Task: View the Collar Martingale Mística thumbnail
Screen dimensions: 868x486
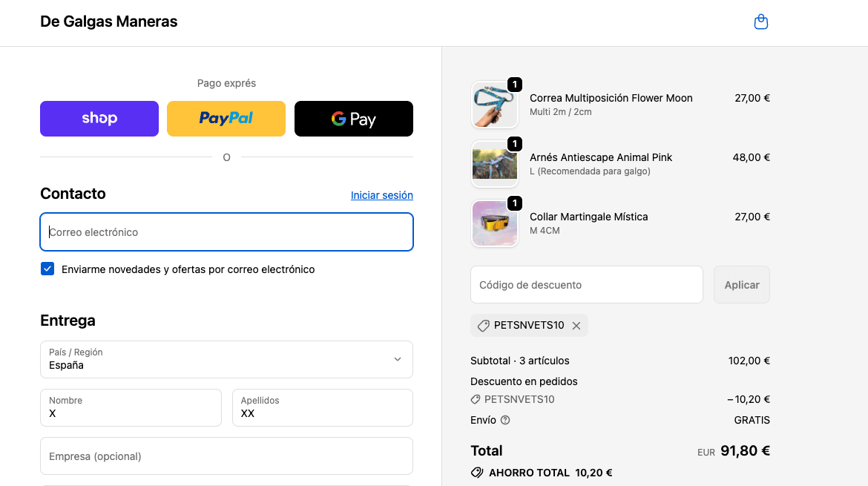Action: [495, 223]
